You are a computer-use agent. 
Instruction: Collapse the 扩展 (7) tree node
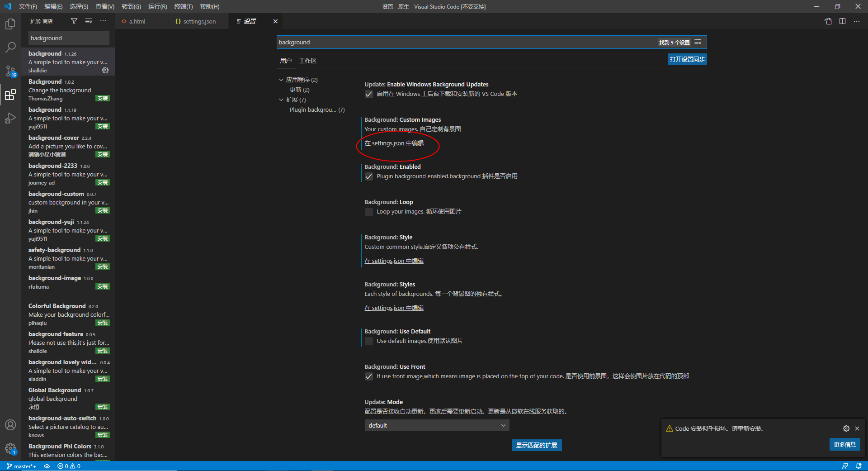tap(281, 100)
